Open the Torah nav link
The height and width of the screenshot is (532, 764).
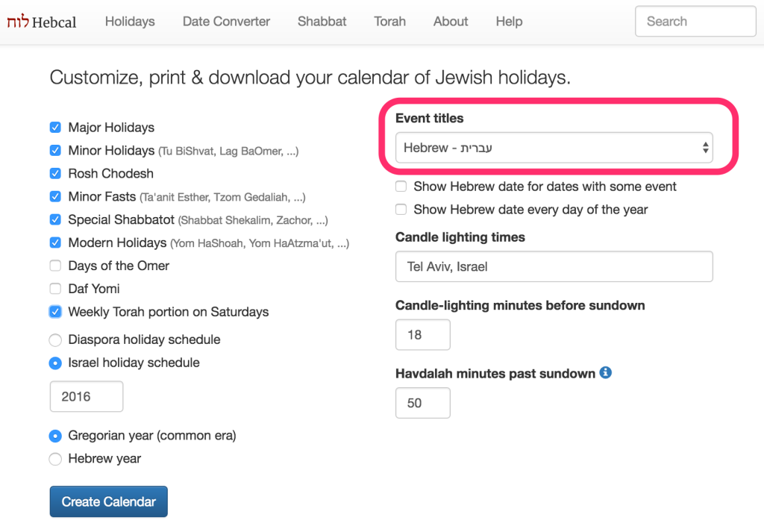389,22
